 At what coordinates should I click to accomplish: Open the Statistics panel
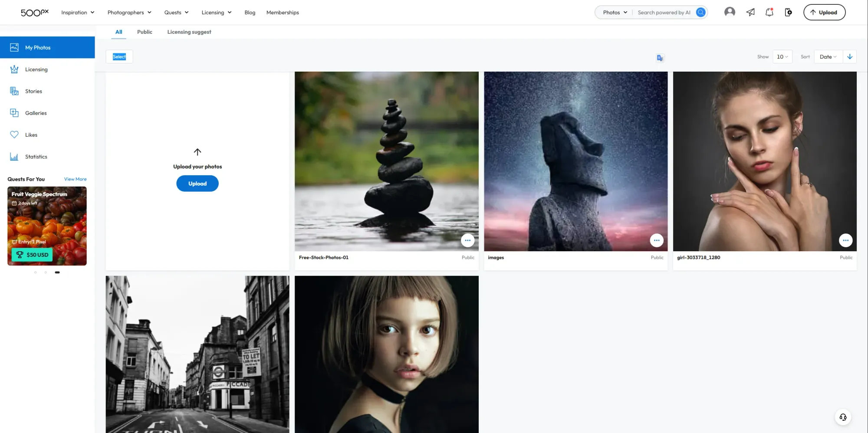tap(36, 157)
